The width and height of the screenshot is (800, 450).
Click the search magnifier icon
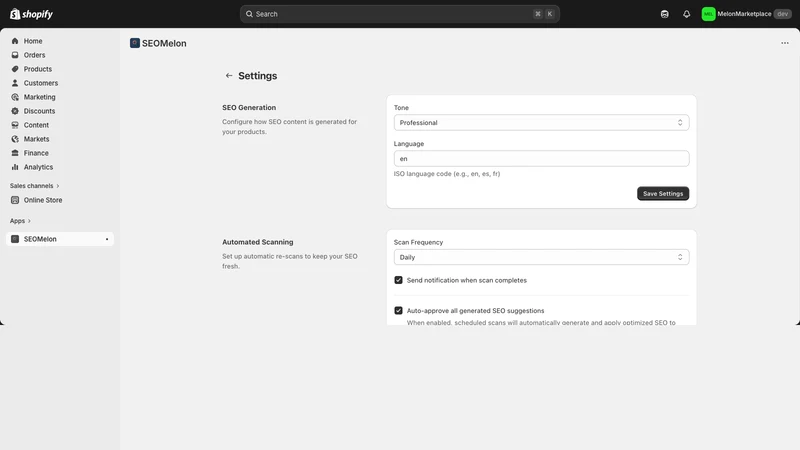(249, 14)
